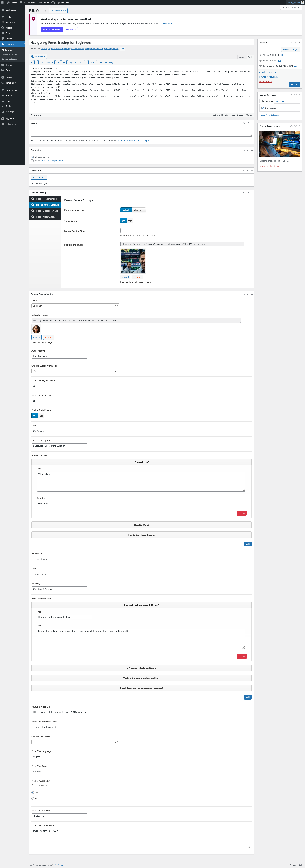The width and height of the screenshot is (305, 868).
Task: Click the Course Cover Image thumbnail
Action: (279, 144)
